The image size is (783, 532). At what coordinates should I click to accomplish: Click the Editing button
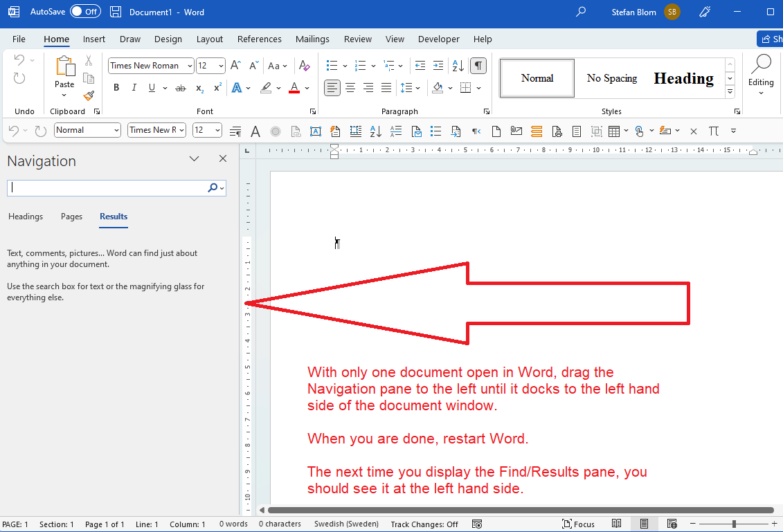coord(761,75)
